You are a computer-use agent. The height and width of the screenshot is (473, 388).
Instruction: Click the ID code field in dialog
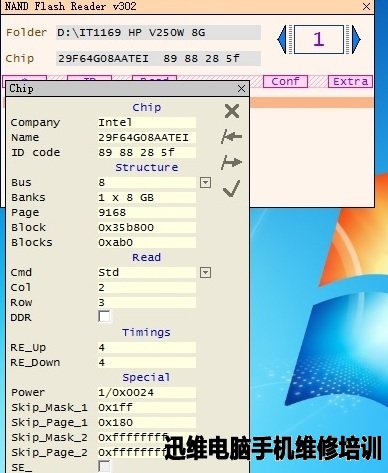(x=147, y=152)
